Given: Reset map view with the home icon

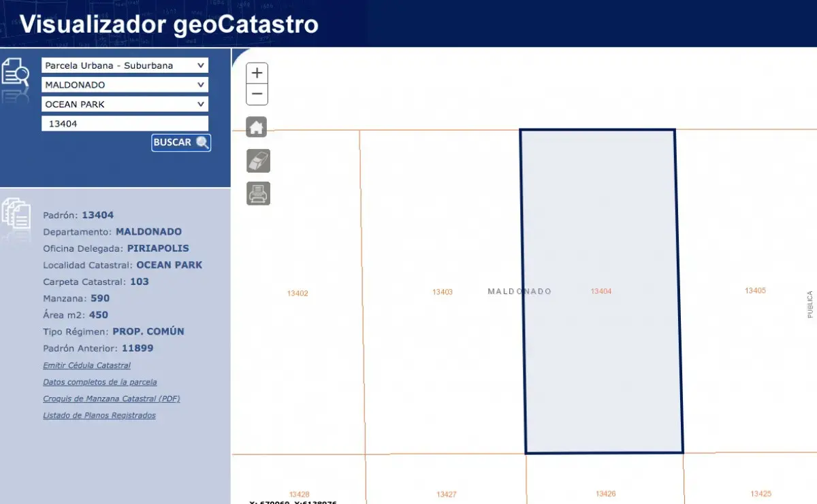Looking at the screenshot, I should click(x=257, y=127).
